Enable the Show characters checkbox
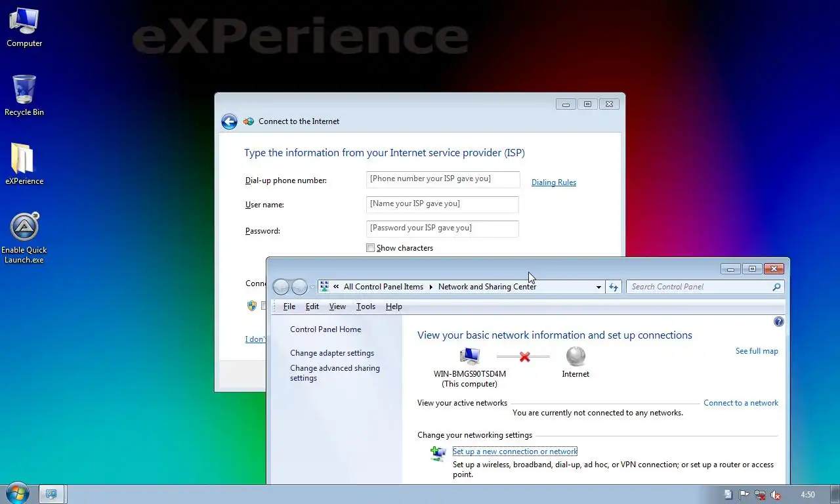 [x=370, y=248]
